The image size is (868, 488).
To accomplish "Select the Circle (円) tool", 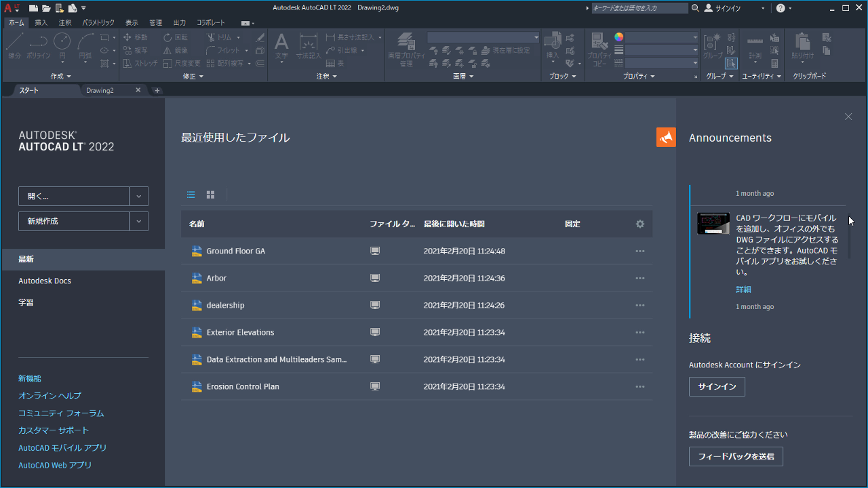I will (62, 47).
